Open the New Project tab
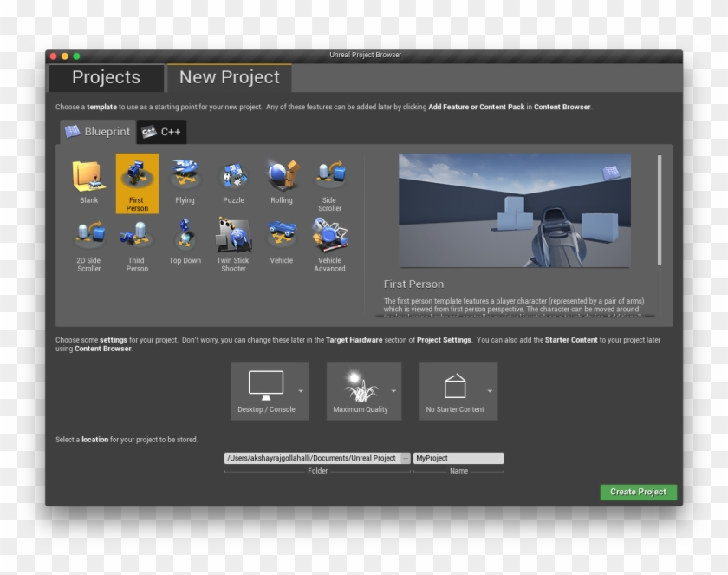 pos(230,77)
